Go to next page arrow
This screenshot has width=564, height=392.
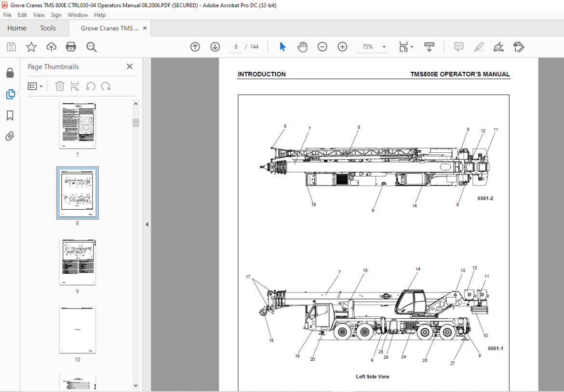coord(215,47)
